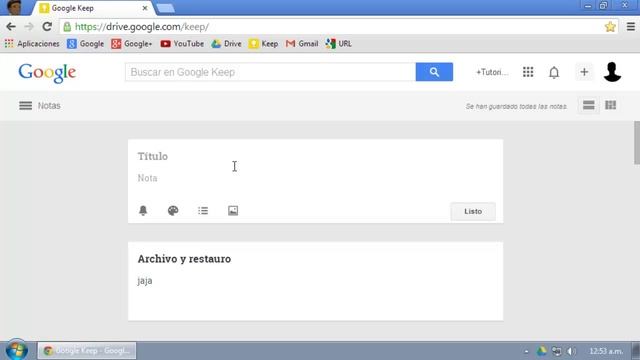Screen dimensions: 640x360
Task: Open the Google apps grid
Action: pos(528,72)
